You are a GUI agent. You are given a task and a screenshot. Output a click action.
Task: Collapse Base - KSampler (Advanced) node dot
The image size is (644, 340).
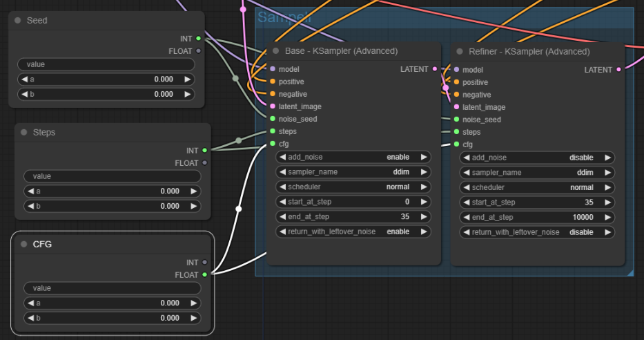(x=276, y=51)
